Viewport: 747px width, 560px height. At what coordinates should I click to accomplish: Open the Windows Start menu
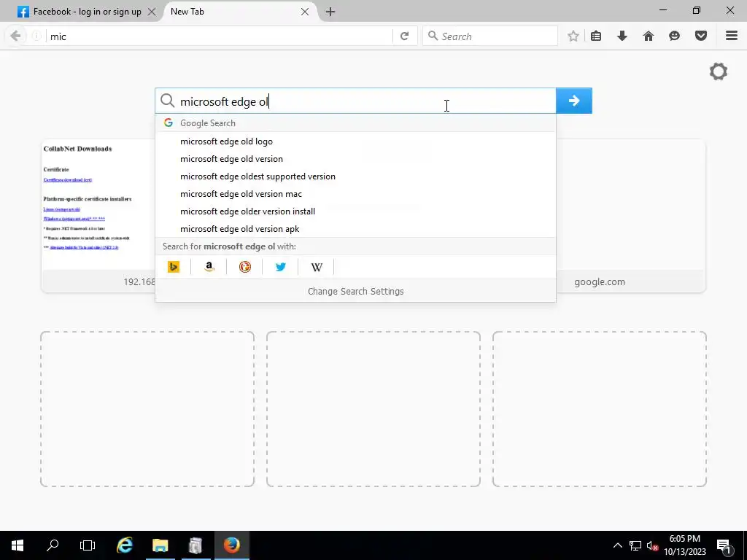coord(18,545)
